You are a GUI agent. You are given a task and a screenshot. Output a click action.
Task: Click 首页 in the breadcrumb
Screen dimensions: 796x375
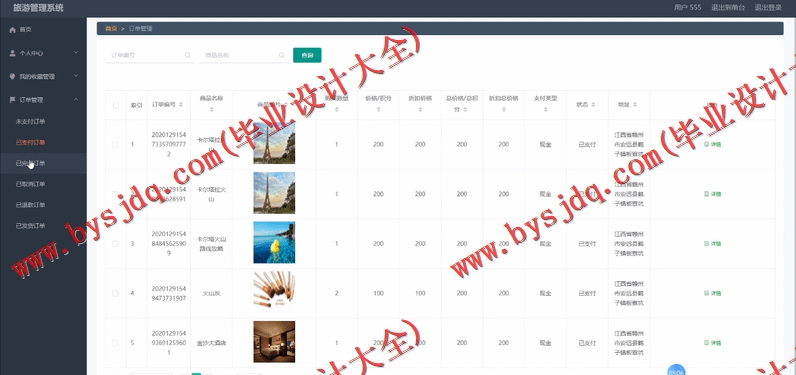pos(111,28)
